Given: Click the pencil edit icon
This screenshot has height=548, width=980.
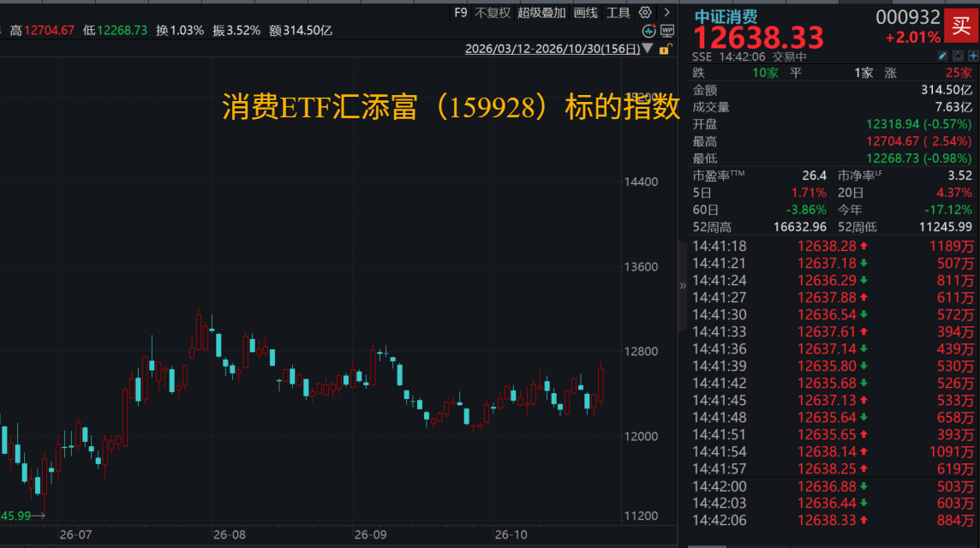Looking at the screenshot, I should (x=942, y=57).
